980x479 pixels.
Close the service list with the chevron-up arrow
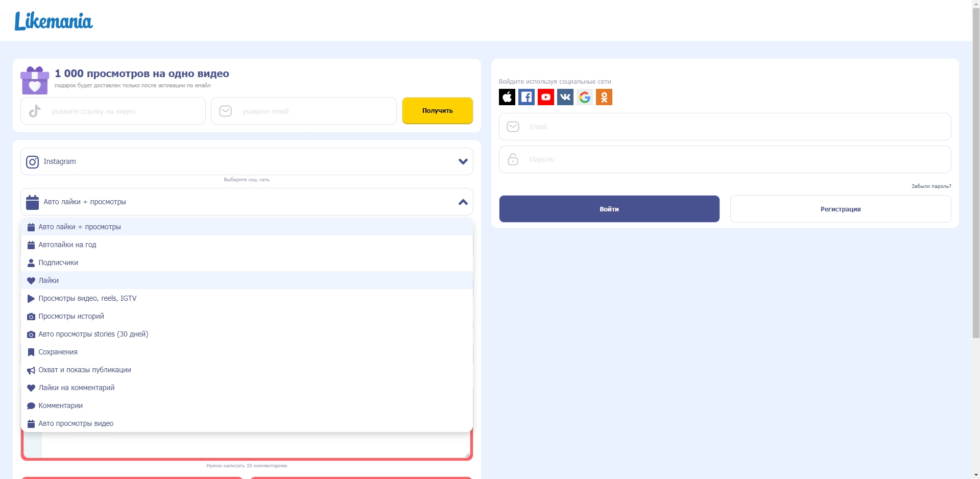point(463,202)
